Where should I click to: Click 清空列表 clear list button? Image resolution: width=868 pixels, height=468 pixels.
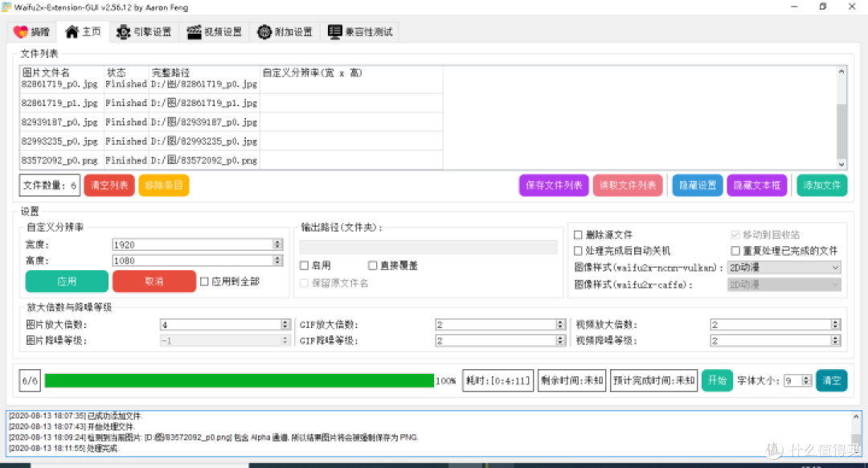pos(109,186)
